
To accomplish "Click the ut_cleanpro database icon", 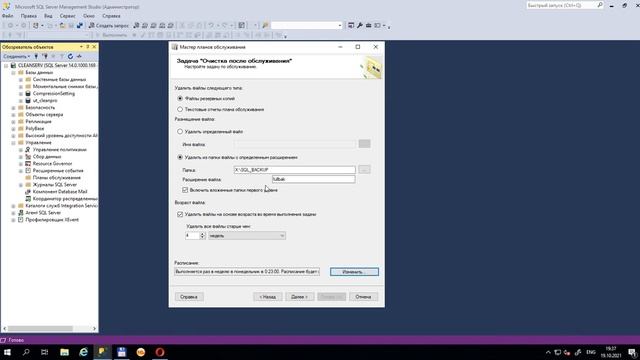I will [x=28, y=100].
